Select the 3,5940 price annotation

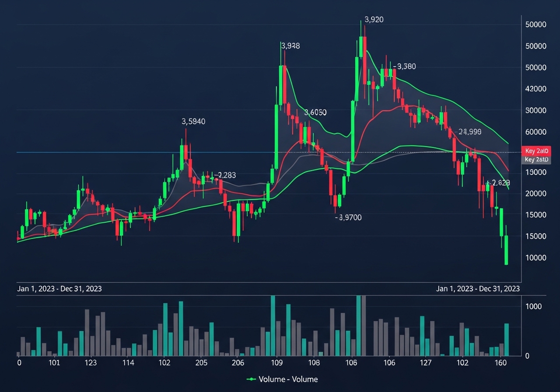point(193,122)
